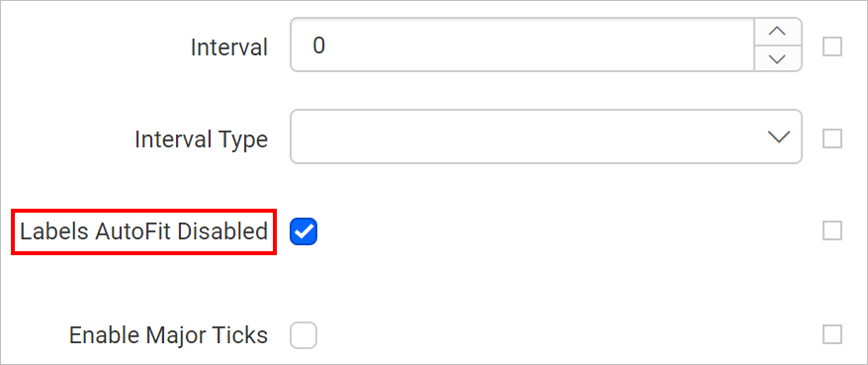Decrease Interval value with the down arrow
868x365 pixels.
[778, 58]
